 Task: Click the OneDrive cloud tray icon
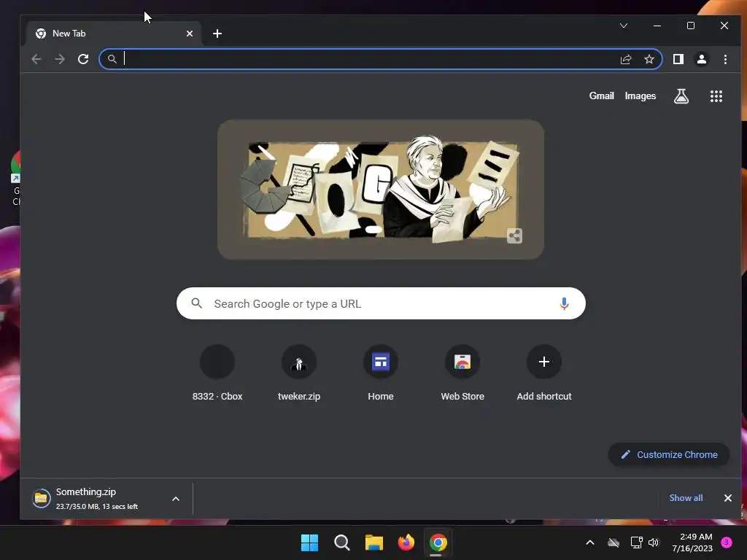tap(614, 542)
